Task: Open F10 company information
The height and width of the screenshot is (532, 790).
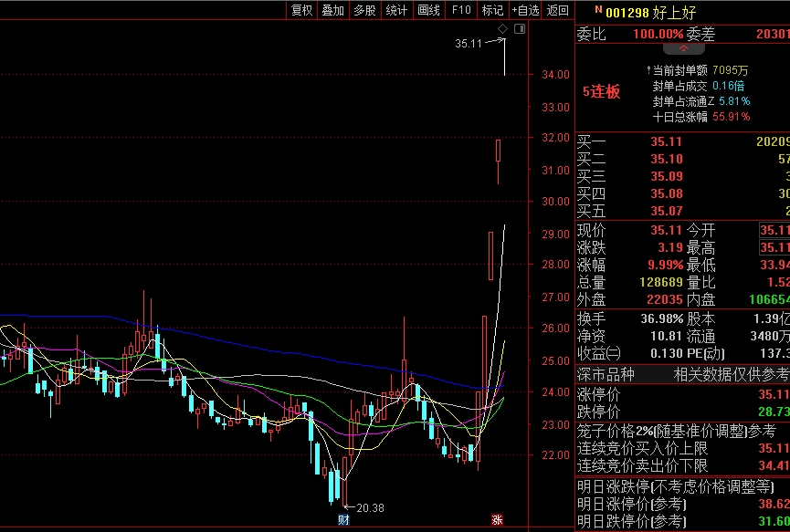Action: pyautogui.click(x=461, y=10)
